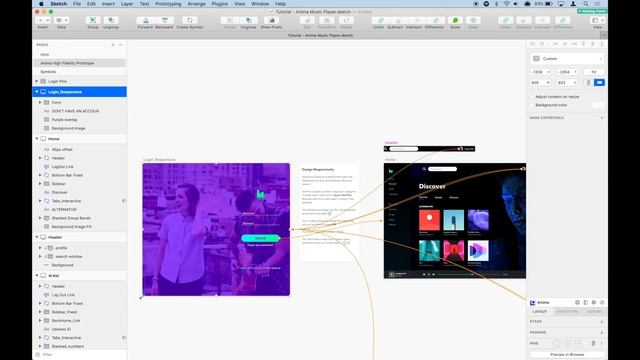Click the Data toolbar icon

61,20
